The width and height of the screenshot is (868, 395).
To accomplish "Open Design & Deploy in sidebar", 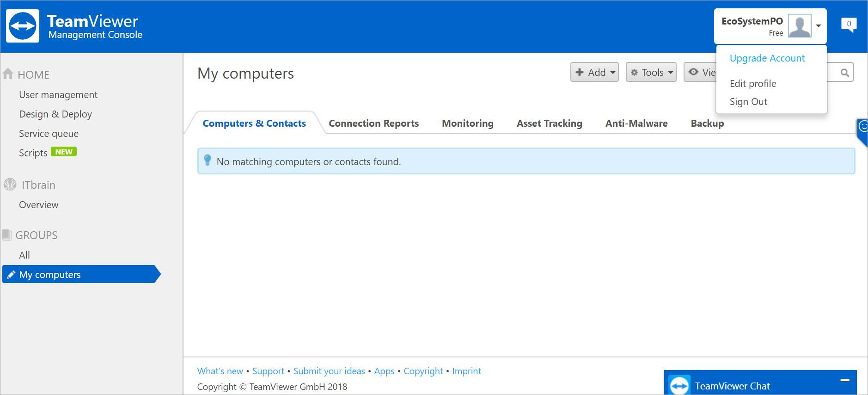I will (55, 114).
